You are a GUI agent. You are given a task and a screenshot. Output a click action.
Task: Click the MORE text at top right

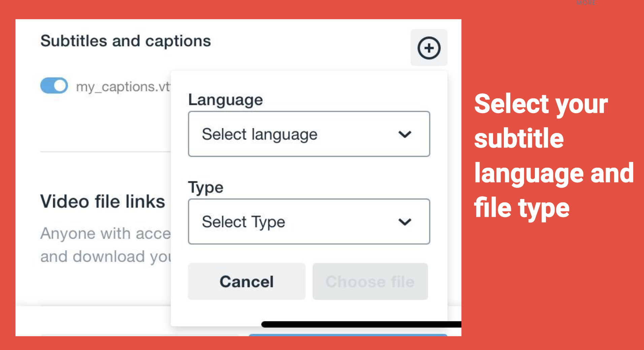[x=586, y=3]
